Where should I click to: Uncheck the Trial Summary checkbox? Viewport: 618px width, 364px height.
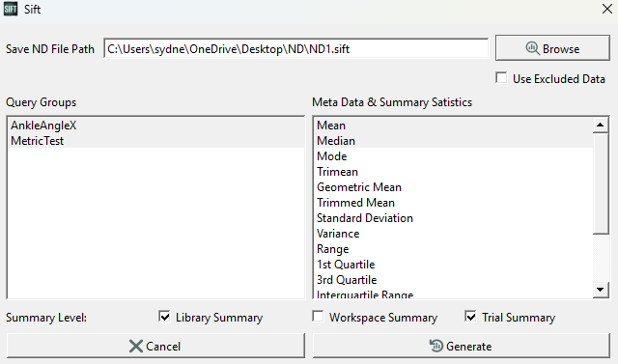click(470, 317)
